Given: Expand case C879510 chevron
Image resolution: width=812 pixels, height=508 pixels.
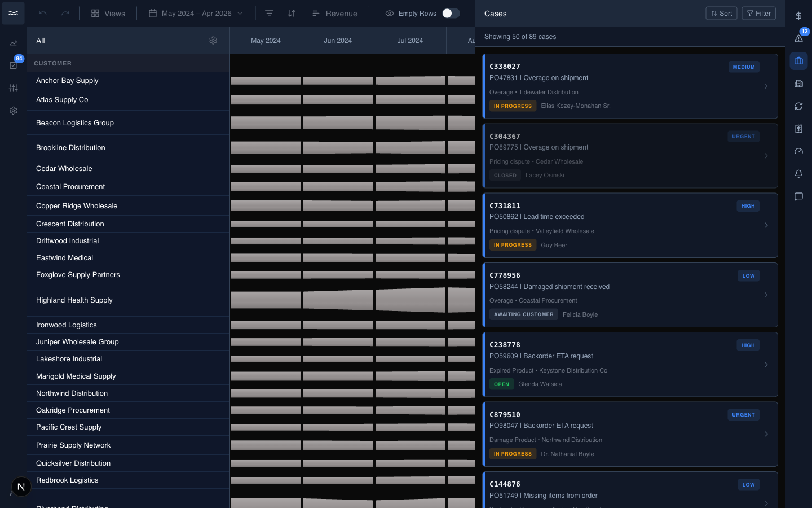Looking at the screenshot, I should (x=766, y=434).
